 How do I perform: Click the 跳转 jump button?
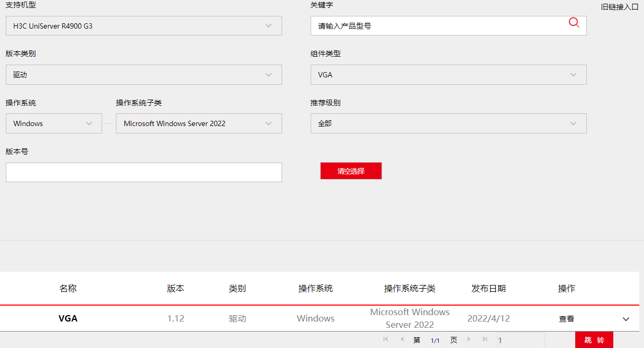[x=594, y=340]
